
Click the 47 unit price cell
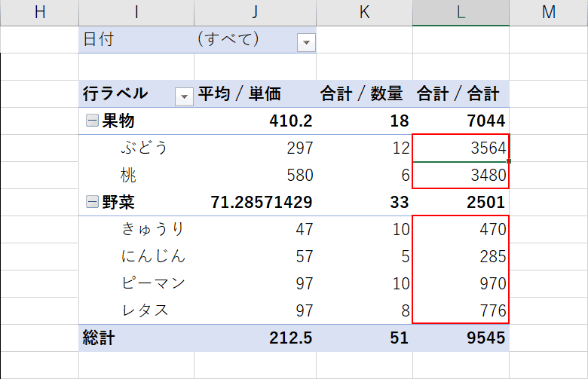tap(255, 228)
